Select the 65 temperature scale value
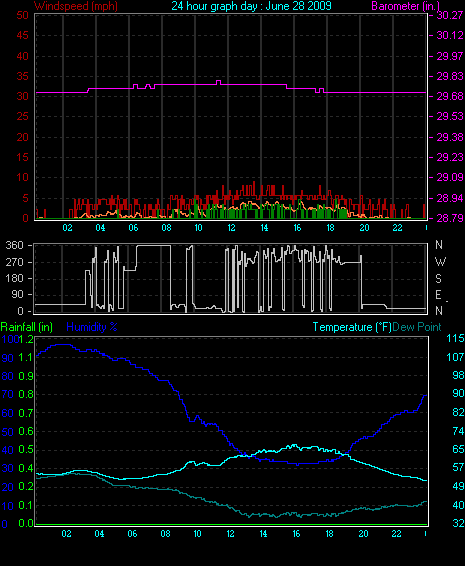The width and height of the screenshot is (465, 566). click(458, 449)
